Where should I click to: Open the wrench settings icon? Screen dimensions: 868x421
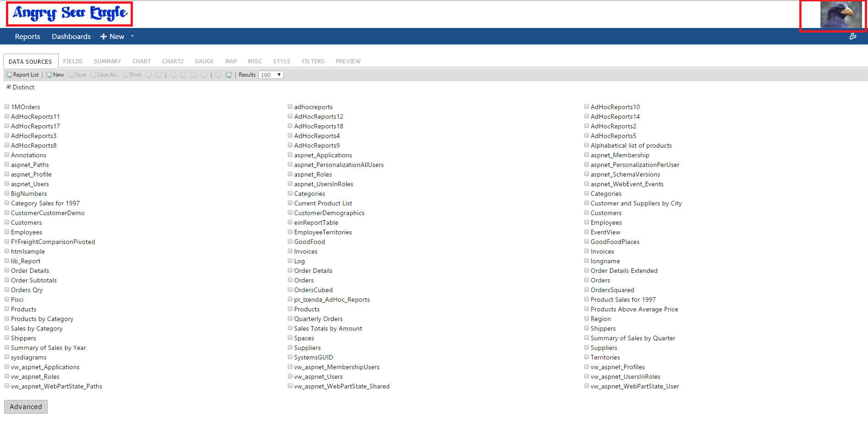(853, 36)
